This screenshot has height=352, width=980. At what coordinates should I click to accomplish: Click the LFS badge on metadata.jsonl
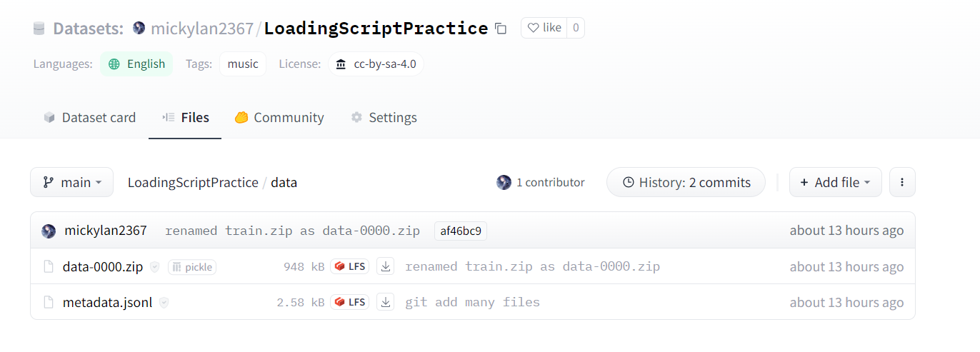pyautogui.click(x=350, y=303)
